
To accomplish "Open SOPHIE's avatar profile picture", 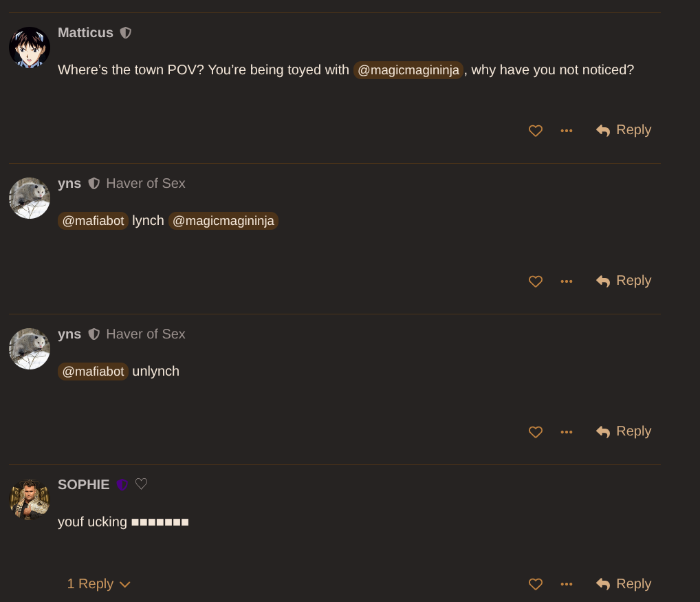I will point(30,499).
